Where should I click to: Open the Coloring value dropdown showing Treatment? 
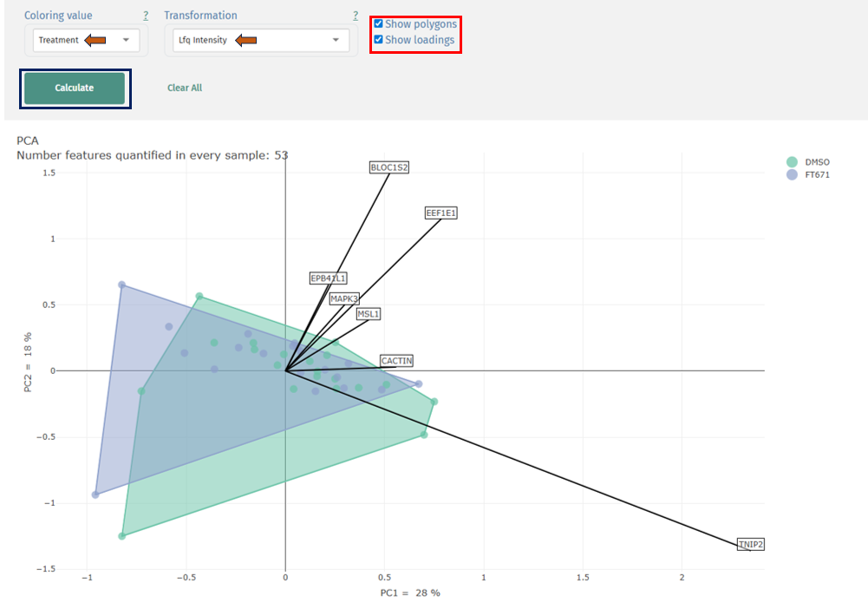click(84, 40)
